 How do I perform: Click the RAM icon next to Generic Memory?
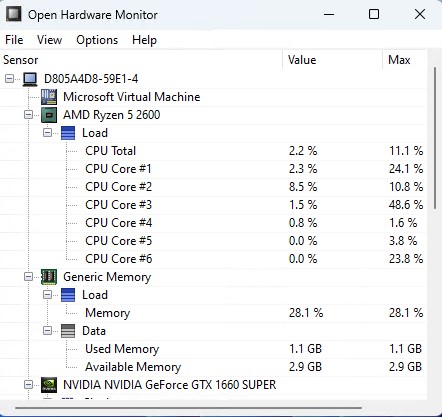click(49, 277)
